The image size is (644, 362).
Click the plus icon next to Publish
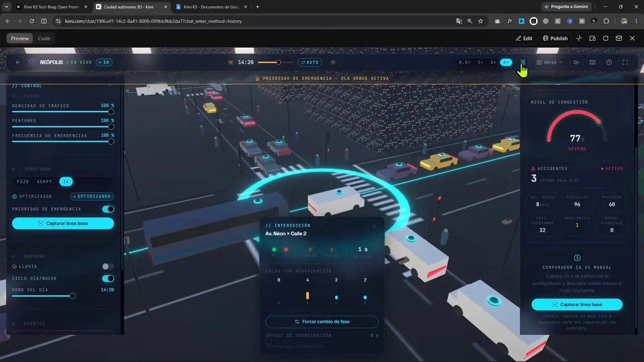pyautogui.click(x=579, y=38)
